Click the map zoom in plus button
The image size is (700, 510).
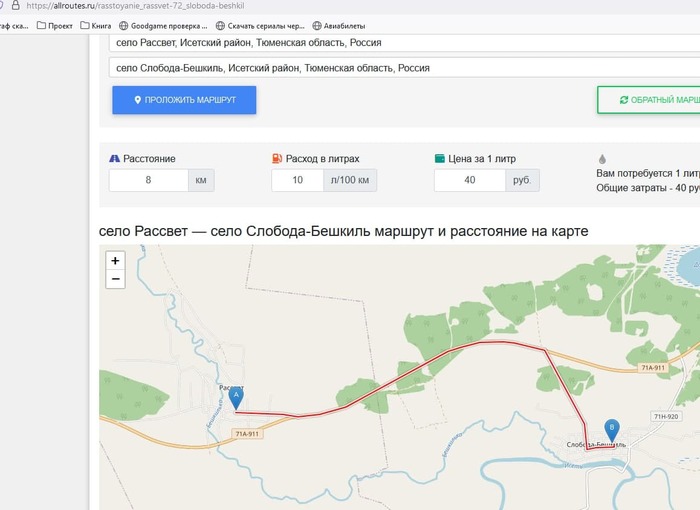pyautogui.click(x=115, y=260)
